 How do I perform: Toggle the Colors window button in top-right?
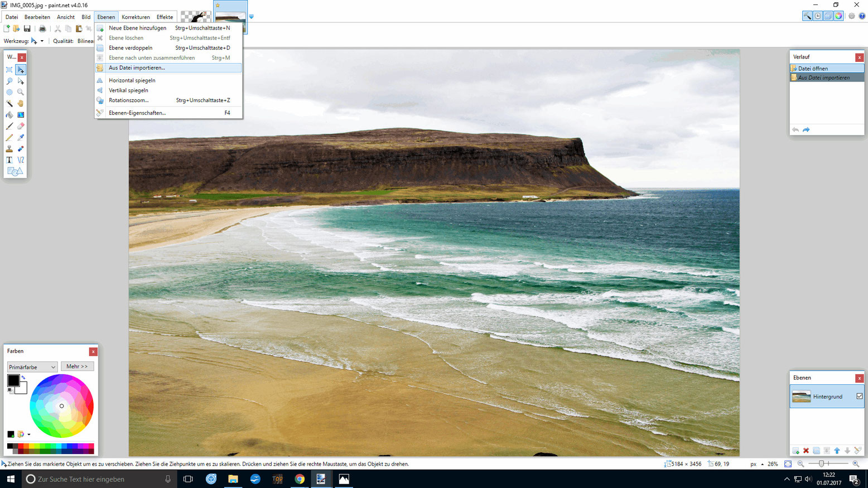point(838,16)
